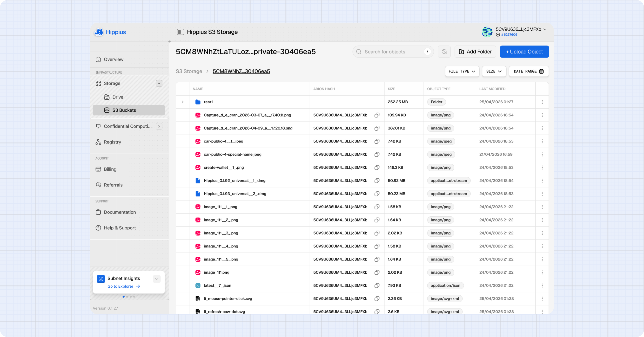Copy Arion hash for car-public-4__1_.jpeg

tap(377, 141)
